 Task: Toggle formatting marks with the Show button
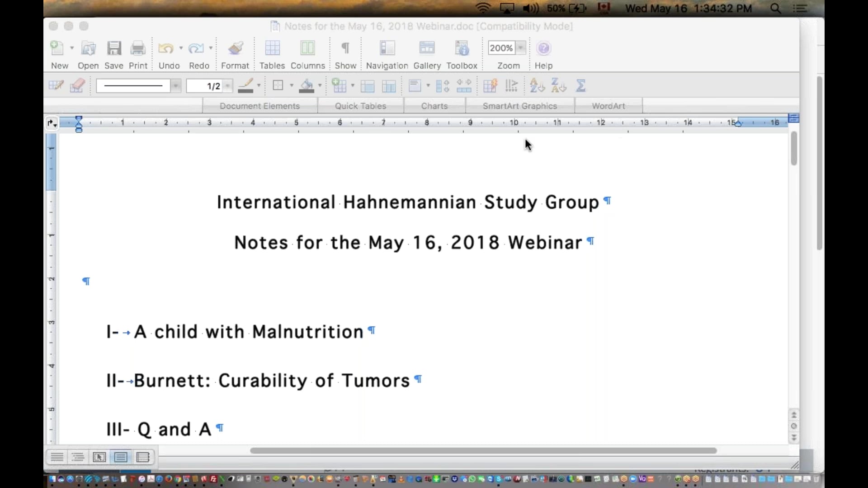point(345,53)
